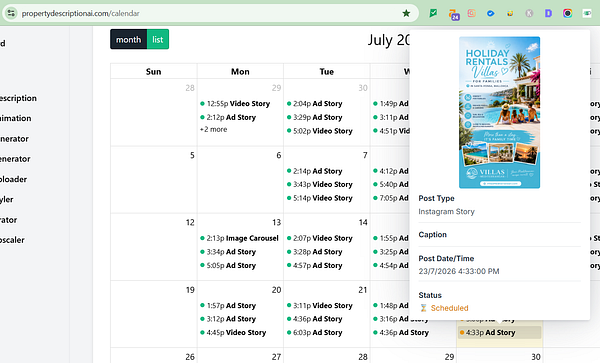Open sidebar item ending in 'pscaler'
The height and width of the screenshot is (363, 600).
click(x=12, y=240)
